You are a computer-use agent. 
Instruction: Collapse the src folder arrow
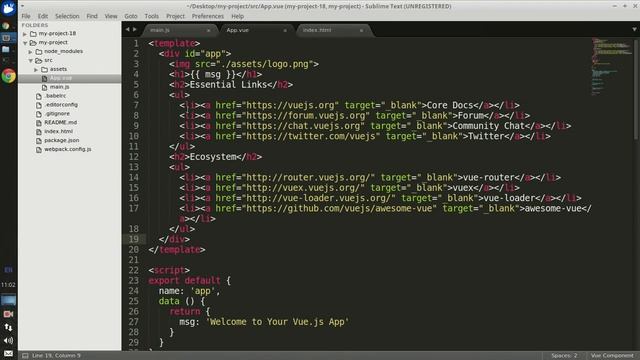coord(31,61)
